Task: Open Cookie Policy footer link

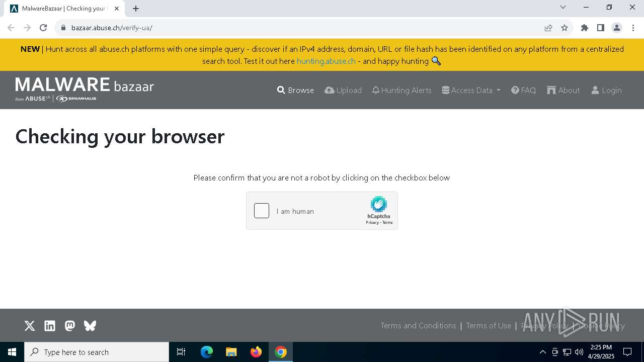Action: tap(602, 326)
